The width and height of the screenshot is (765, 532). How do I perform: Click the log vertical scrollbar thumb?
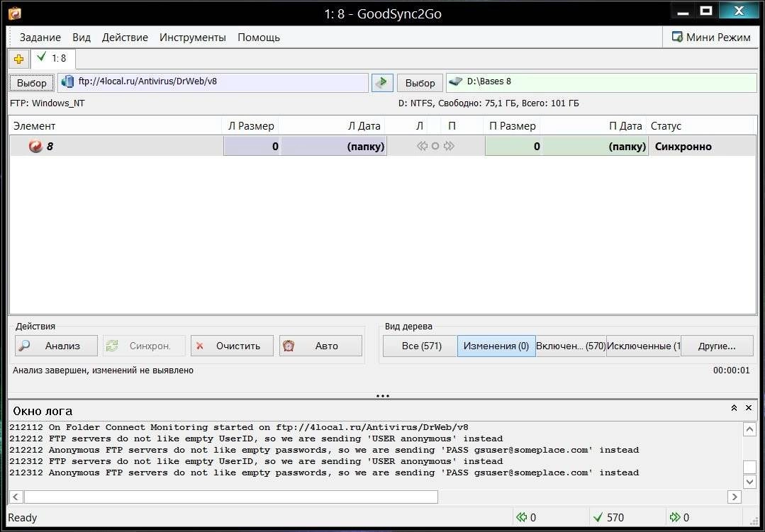pos(749,467)
